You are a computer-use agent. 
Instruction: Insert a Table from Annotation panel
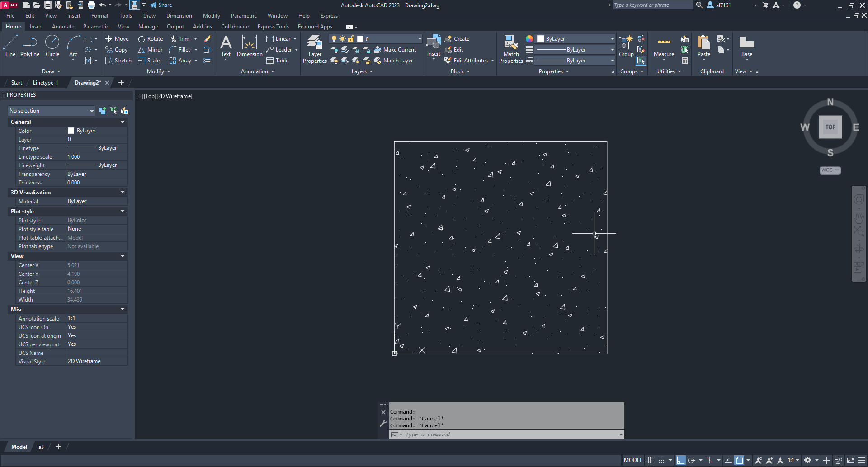(x=278, y=61)
